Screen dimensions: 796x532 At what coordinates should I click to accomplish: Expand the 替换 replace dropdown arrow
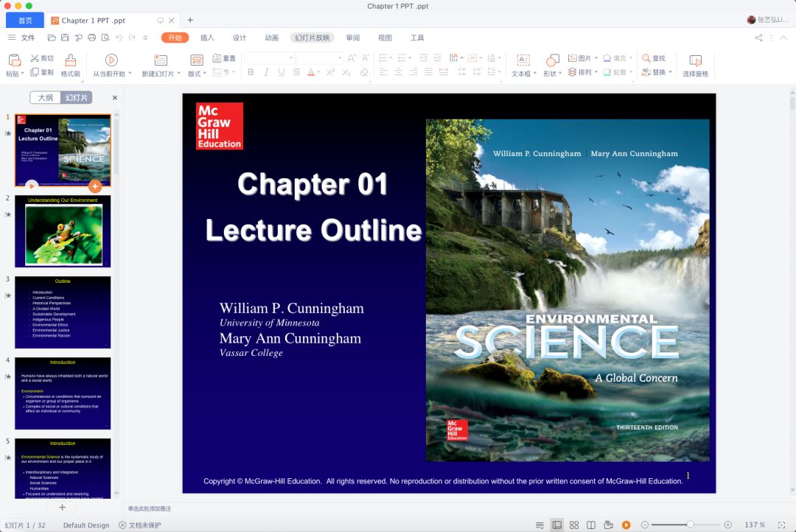pyautogui.click(x=670, y=72)
